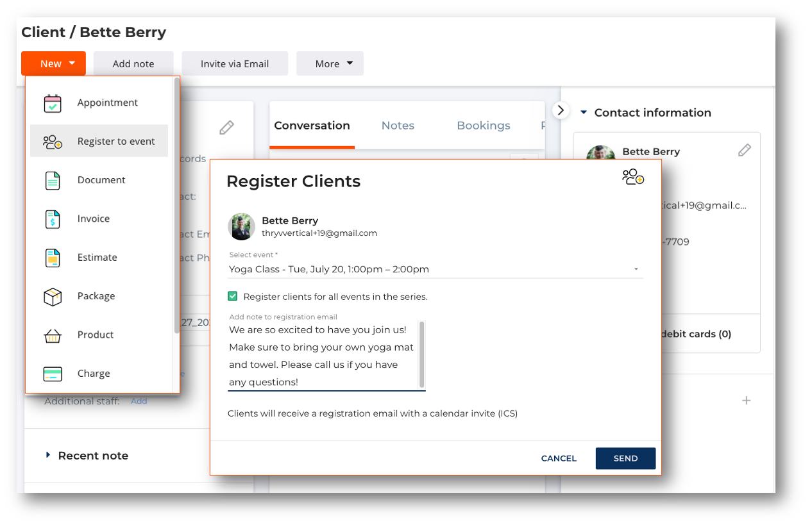812x521 pixels.
Task: Click the Invoice dollar icon
Action: pyautogui.click(x=53, y=219)
